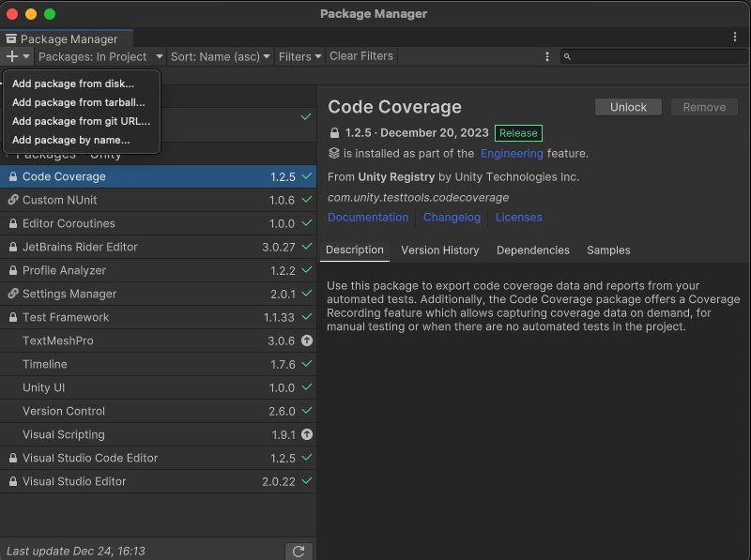Click the update arrow icon beside Visual Scripting
This screenshot has width=751, height=560.
click(306, 434)
